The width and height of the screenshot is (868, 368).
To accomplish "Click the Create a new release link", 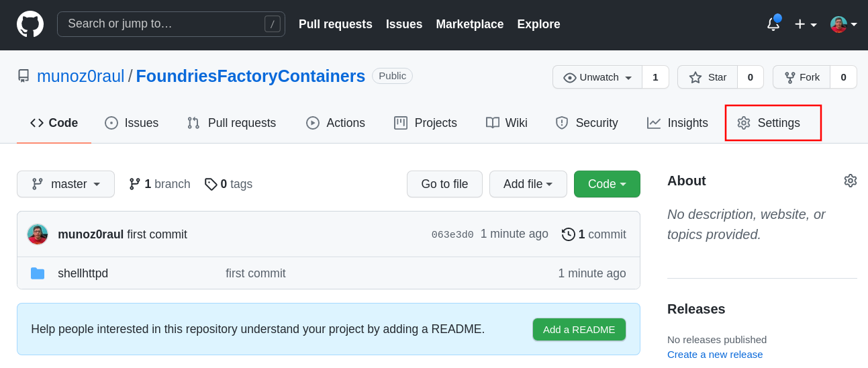I will pyautogui.click(x=714, y=354).
